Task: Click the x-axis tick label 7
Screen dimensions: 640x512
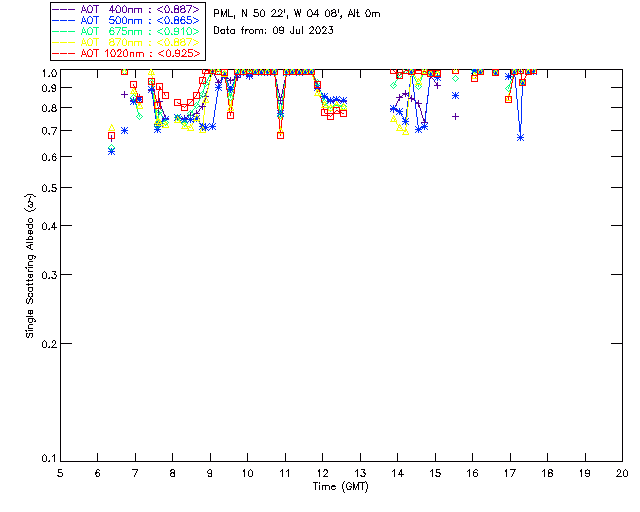Action: (135, 473)
